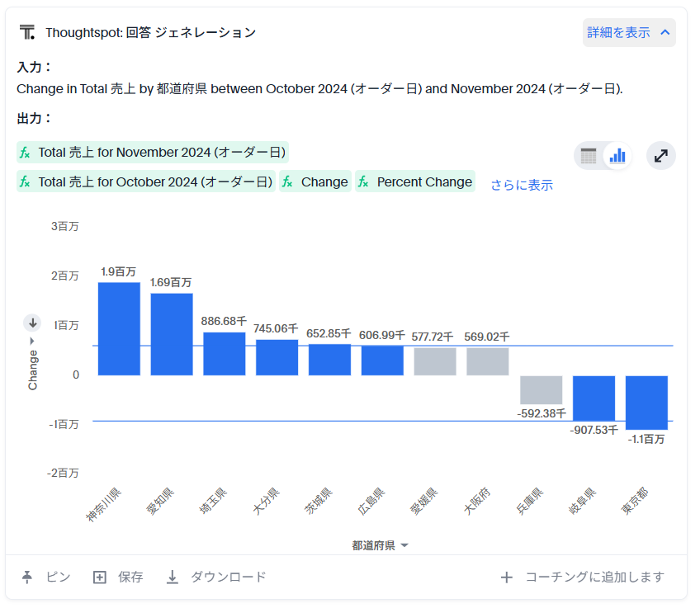The width and height of the screenshot is (700, 608).
Task: Expand the chart to full screen
Action: (x=660, y=155)
